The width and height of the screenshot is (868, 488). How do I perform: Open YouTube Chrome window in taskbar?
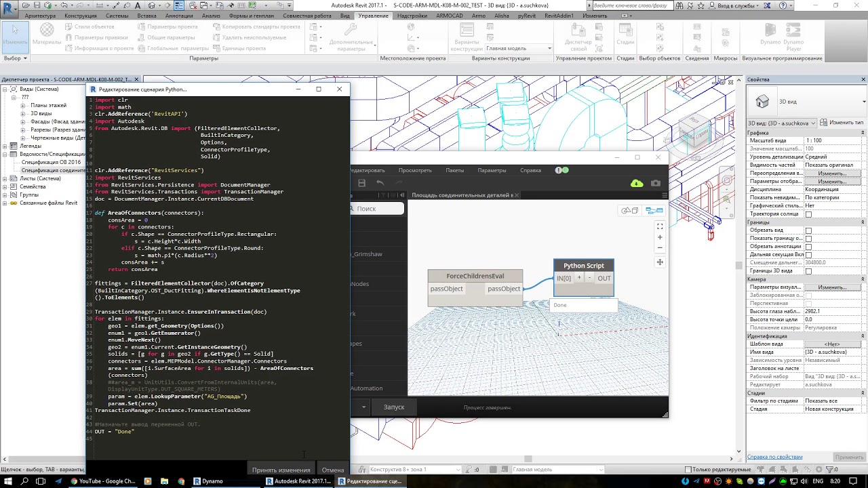[x=103, y=481]
